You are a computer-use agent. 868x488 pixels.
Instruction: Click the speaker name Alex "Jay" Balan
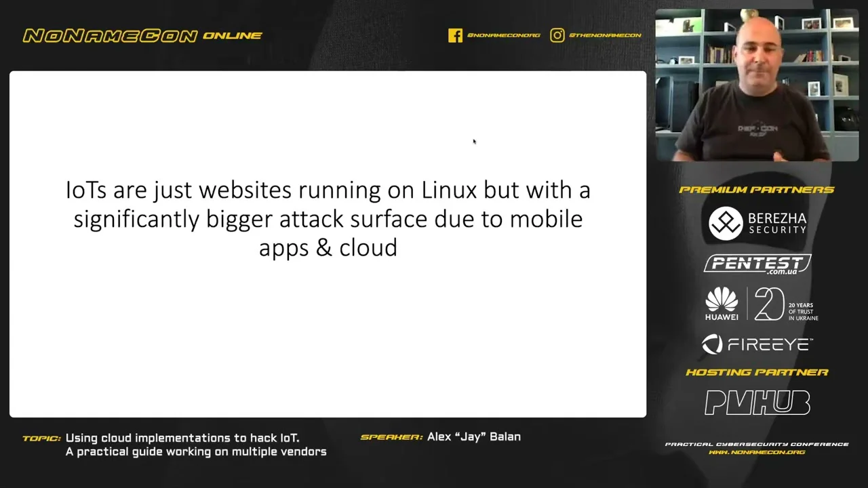click(x=474, y=436)
